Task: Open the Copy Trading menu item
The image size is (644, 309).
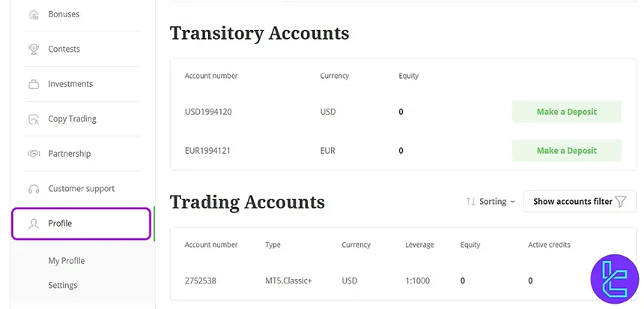Action: [x=72, y=118]
